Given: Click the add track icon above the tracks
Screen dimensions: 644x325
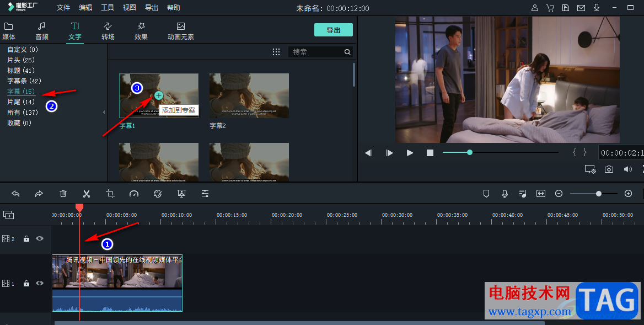Looking at the screenshot, I should pyautogui.click(x=9, y=215).
